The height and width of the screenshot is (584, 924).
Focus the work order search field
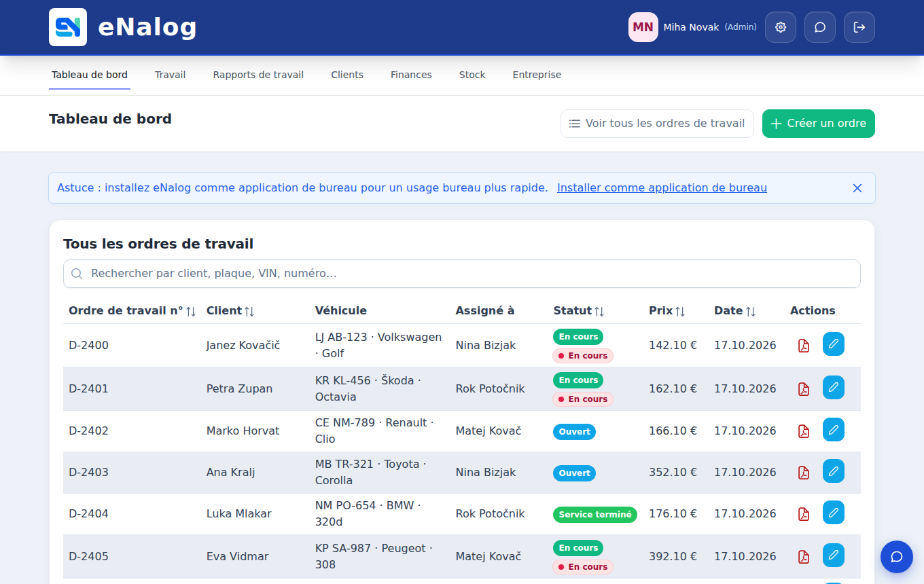click(x=462, y=274)
